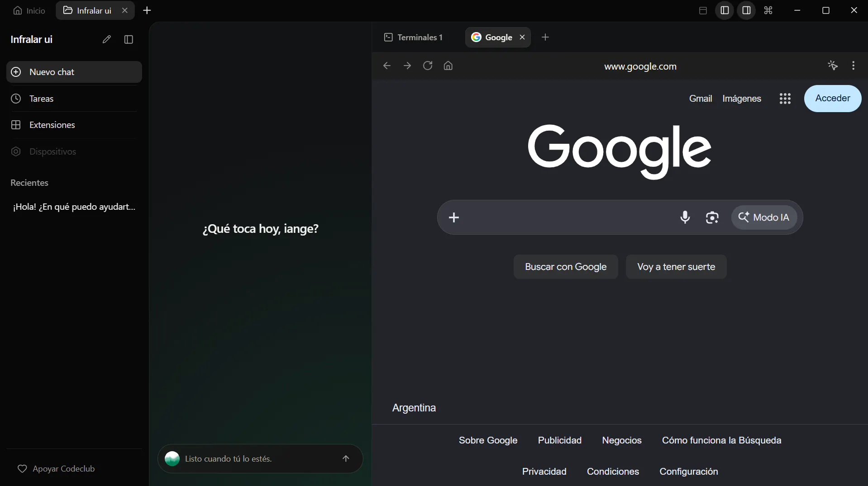
Task: Toggle the right panel layout button
Action: (x=747, y=10)
